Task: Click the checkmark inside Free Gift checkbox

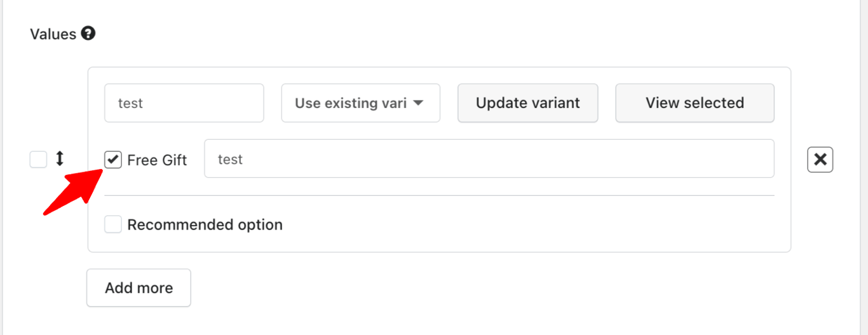Action: pyautogui.click(x=113, y=159)
